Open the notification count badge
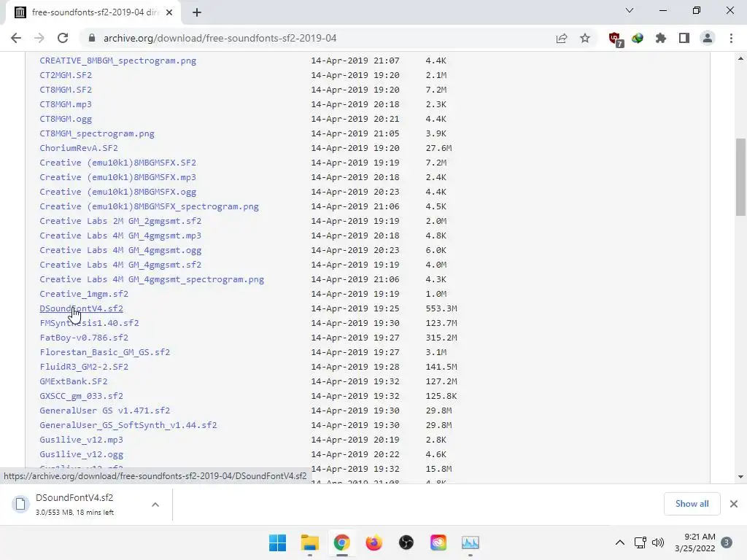The image size is (747, 560). point(727,542)
